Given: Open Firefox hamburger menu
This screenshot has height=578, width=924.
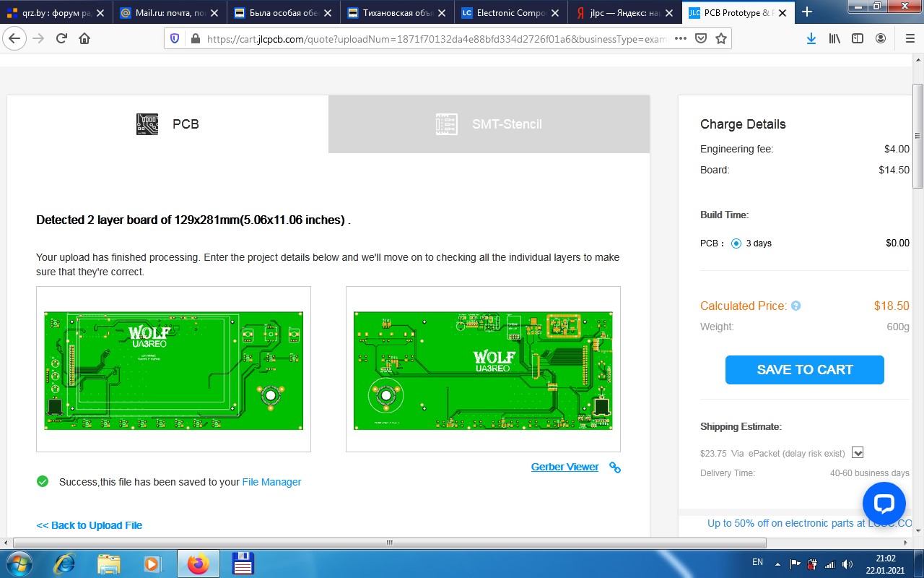Looking at the screenshot, I should tap(909, 39).
